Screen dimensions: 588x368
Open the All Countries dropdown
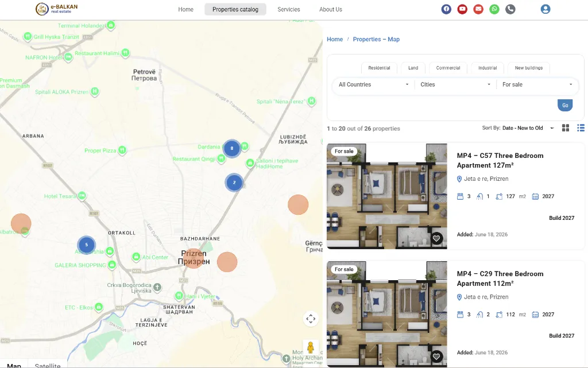pyautogui.click(x=373, y=84)
